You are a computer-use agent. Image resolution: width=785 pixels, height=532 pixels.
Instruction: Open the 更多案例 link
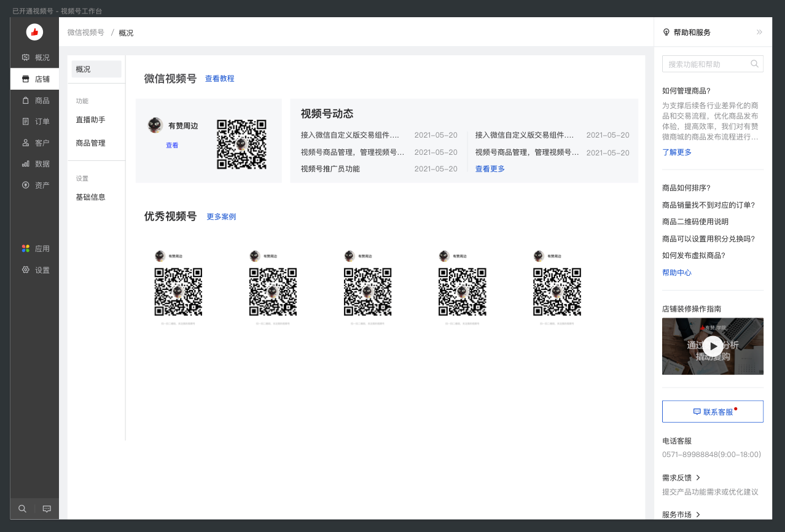221,217
